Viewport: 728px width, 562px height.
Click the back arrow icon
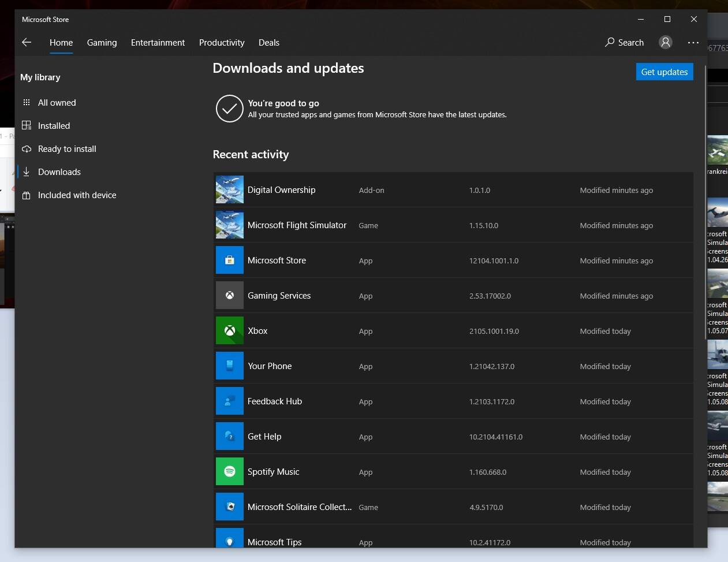tap(27, 42)
